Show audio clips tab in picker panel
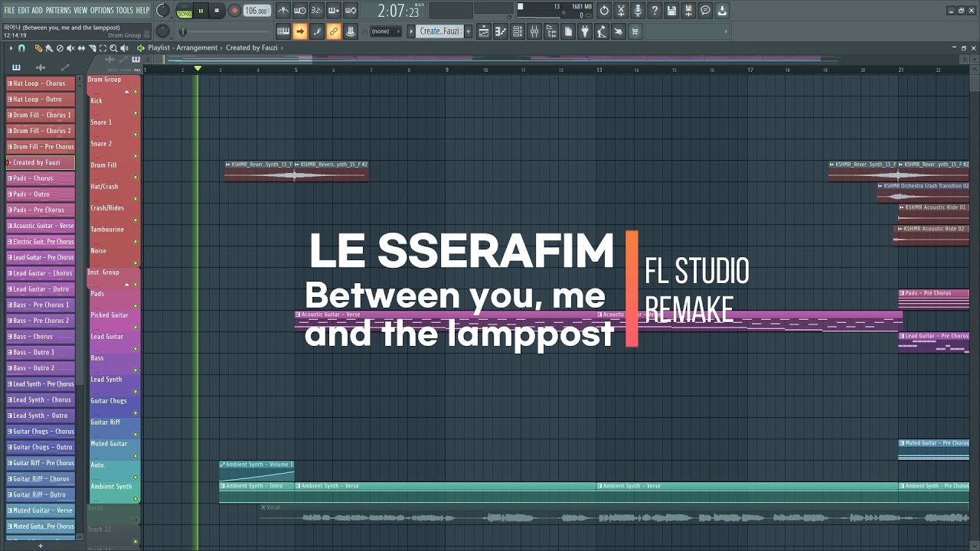This screenshot has width=980, height=551. tap(41, 67)
